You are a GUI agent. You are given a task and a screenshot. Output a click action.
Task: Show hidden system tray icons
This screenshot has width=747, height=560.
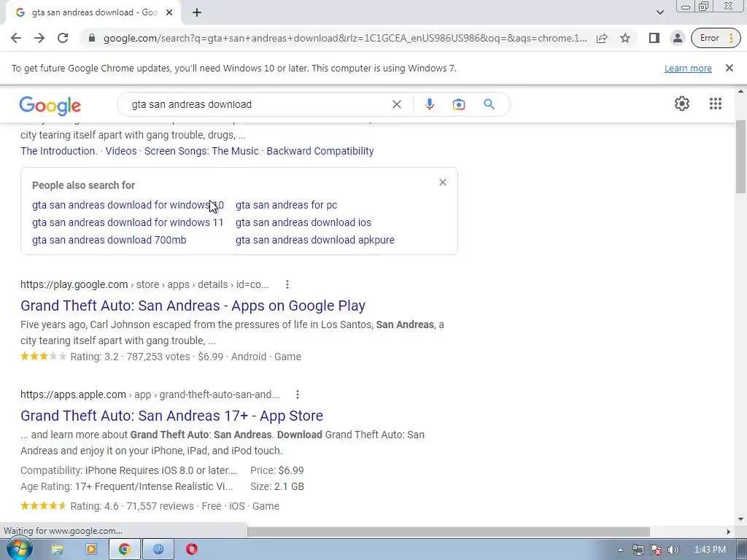click(x=620, y=550)
